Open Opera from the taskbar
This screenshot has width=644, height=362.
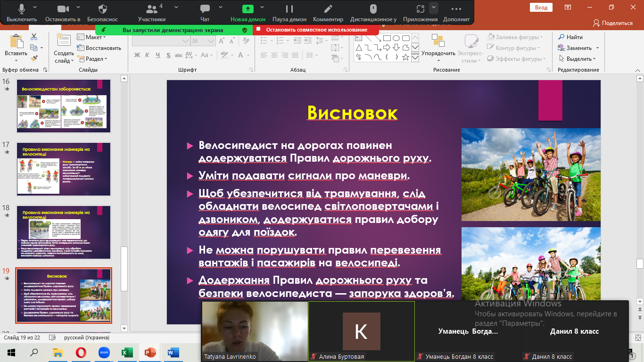click(81, 352)
